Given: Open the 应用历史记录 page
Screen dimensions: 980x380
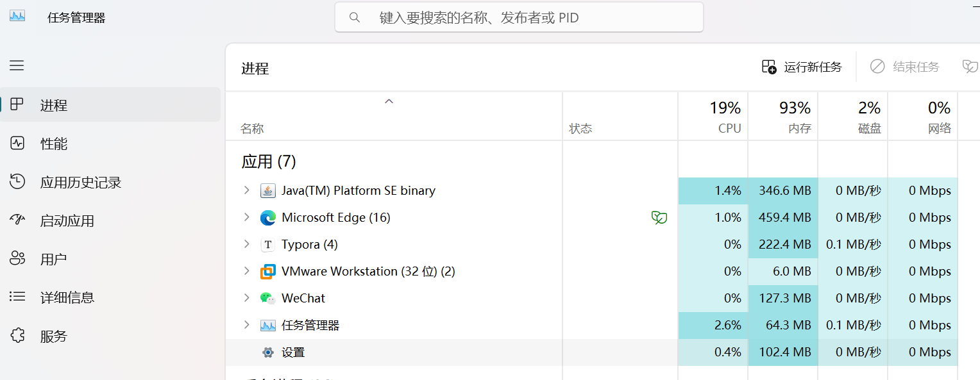Looking at the screenshot, I should tap(110, 181).
